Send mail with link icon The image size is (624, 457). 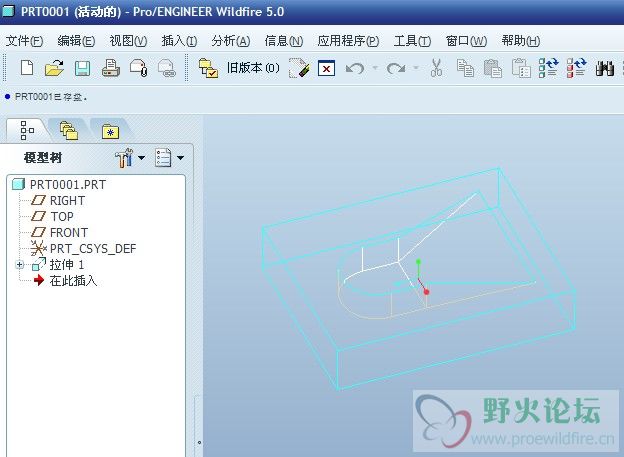point(167,68)
